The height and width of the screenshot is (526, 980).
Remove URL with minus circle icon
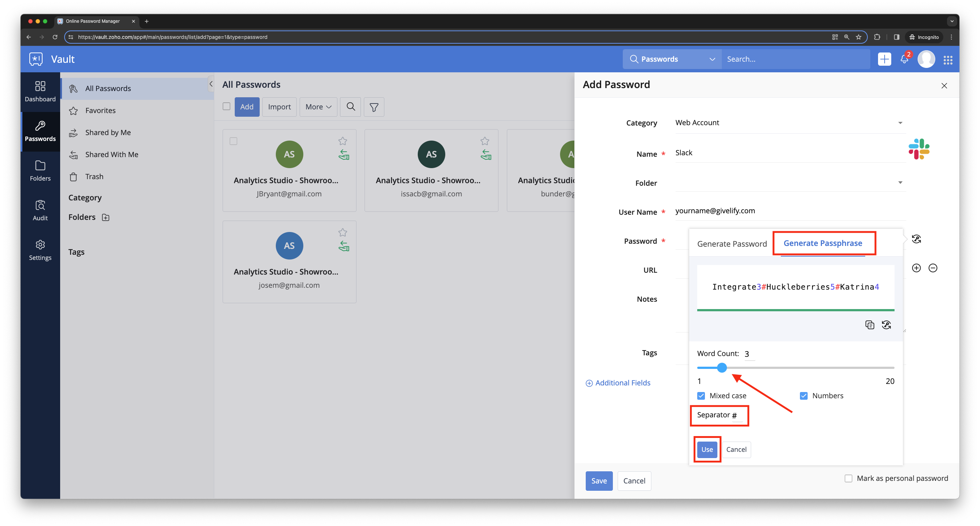932,268
